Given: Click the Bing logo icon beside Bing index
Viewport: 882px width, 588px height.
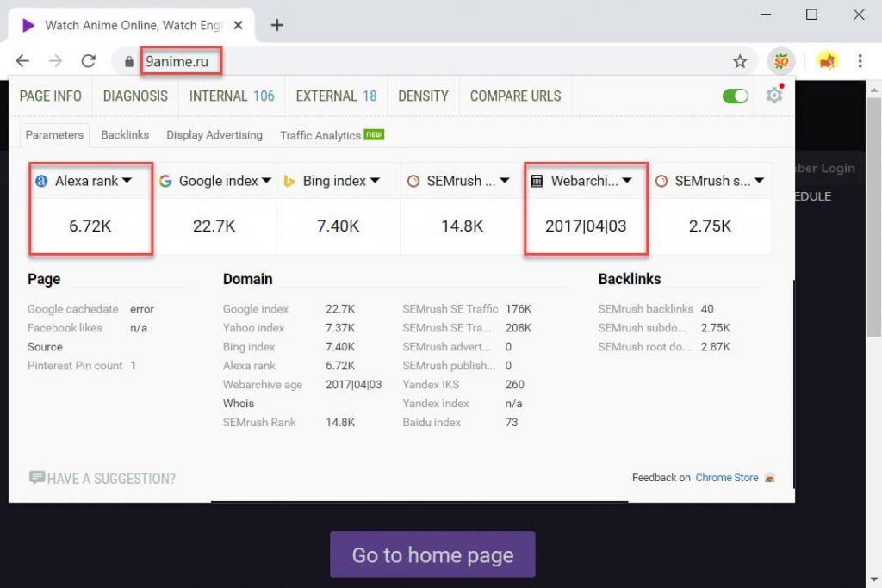Looking at the screenshot, I should pyautogui.click(x=289, y=181).
